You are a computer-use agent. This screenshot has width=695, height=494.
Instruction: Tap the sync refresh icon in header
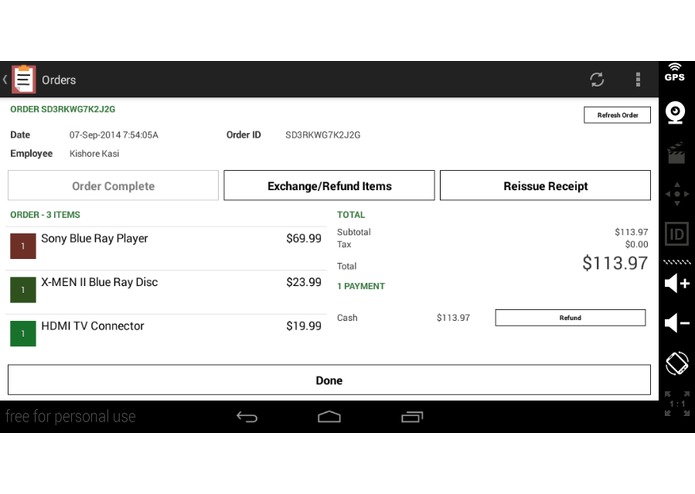pyautogui.click(x=597, y=80)
